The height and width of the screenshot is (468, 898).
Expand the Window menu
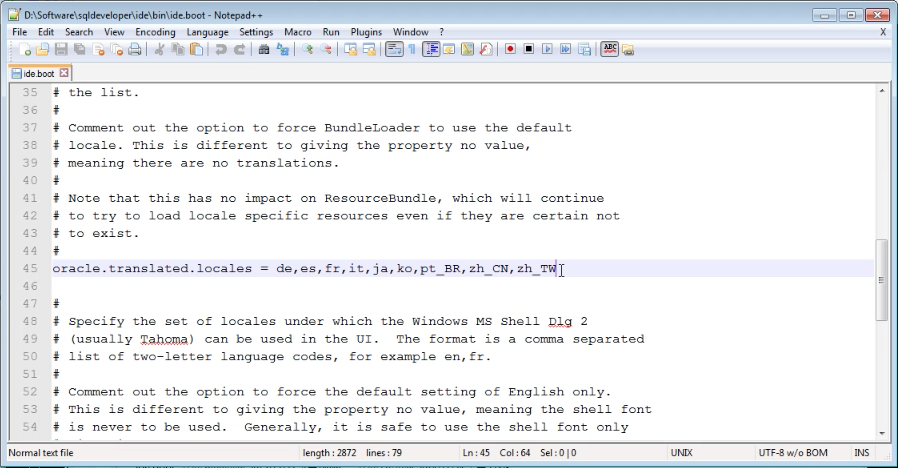click(x=411, y=32)
